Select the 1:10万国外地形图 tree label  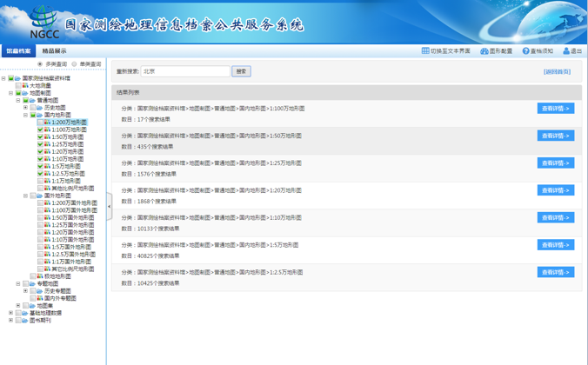point(73,240)
